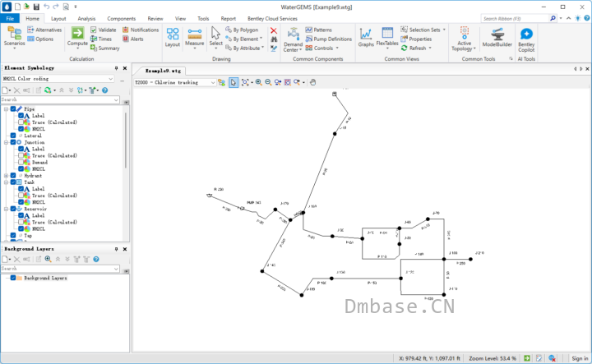This screenshot has height=364, width=592.
Task: Click the Compute green arrow icon
Action: tap(77, 33)
